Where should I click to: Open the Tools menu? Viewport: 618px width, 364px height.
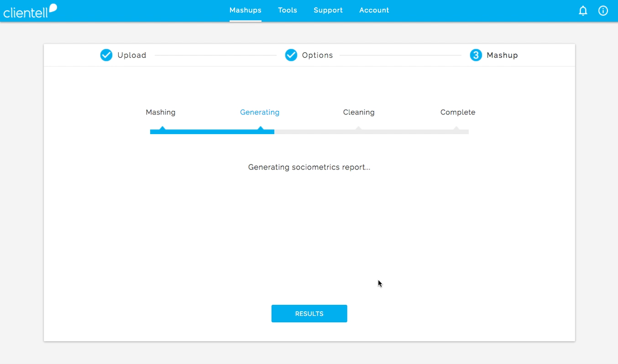287,10
